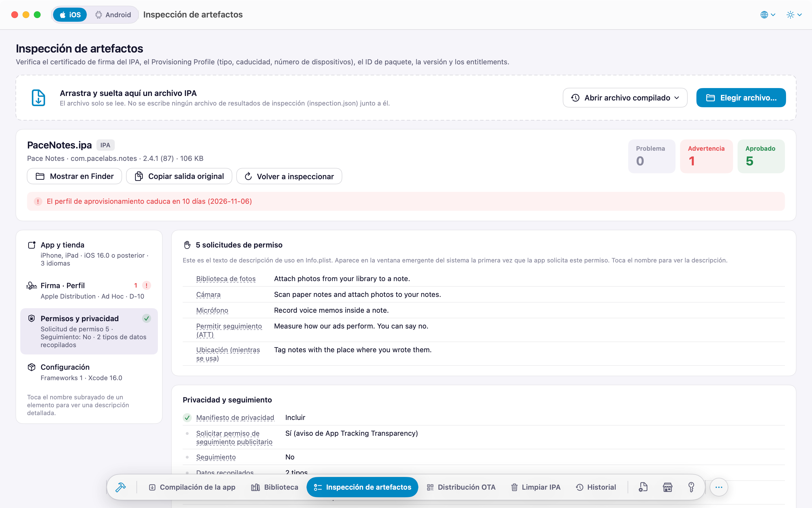Open the Limpiar IPA tab
812x508 pixels.
point(535,487)
